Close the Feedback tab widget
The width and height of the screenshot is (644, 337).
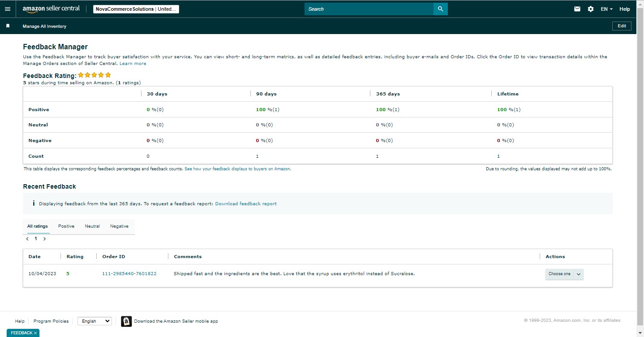coord(35,333)
